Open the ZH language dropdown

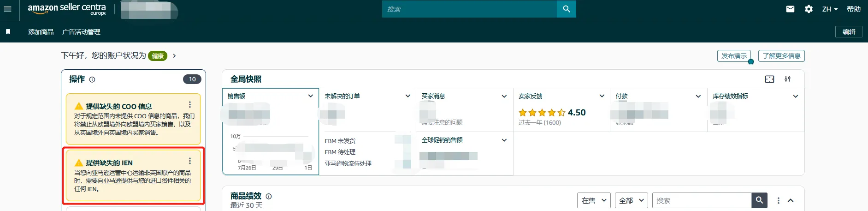830,9
